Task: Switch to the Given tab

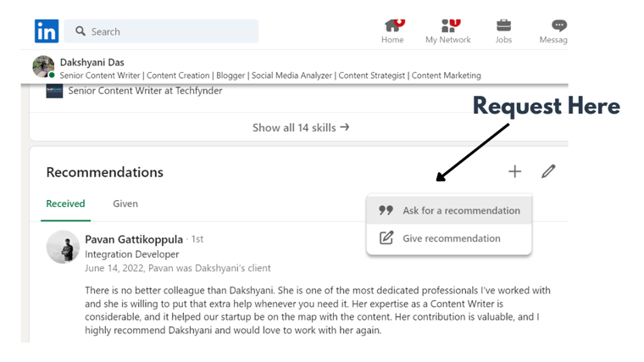Action: [x=125, y=203]
